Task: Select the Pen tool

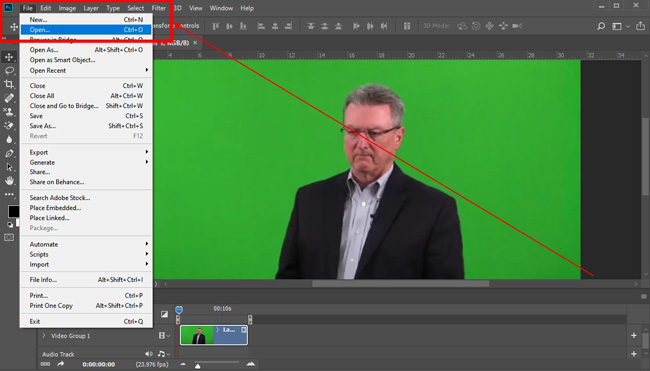Action: coord(9,153)
